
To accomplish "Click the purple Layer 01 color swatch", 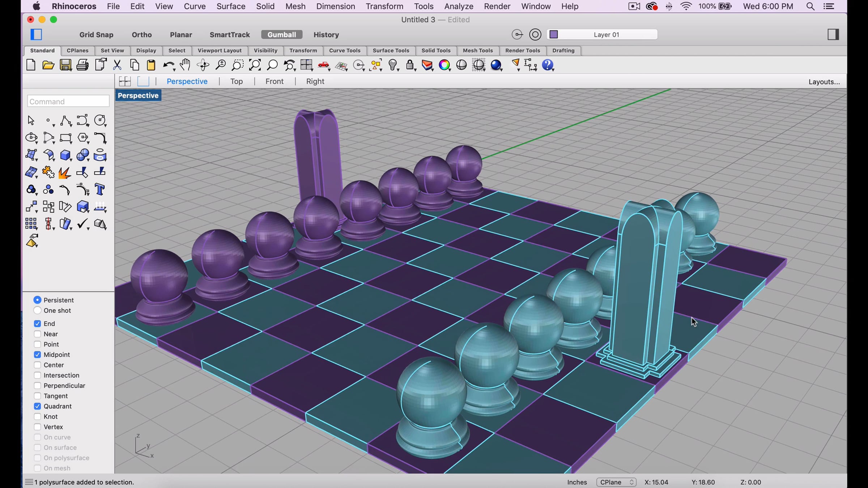I will coord(554,34).
